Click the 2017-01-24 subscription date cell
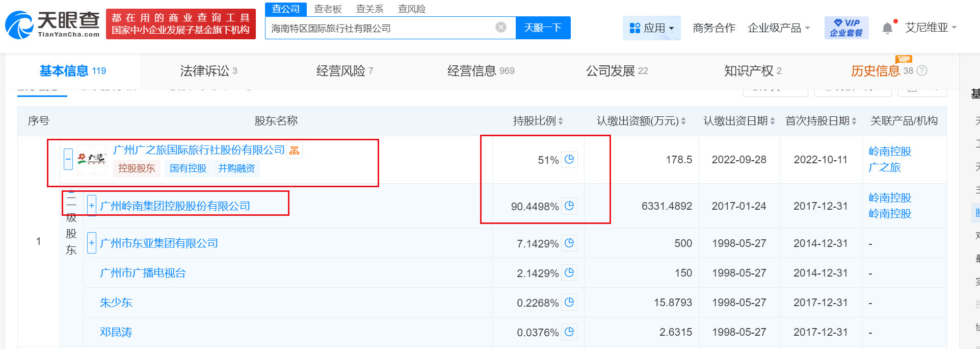The width and height of the screenshot is (980, 349). click(x=739, y=206)
